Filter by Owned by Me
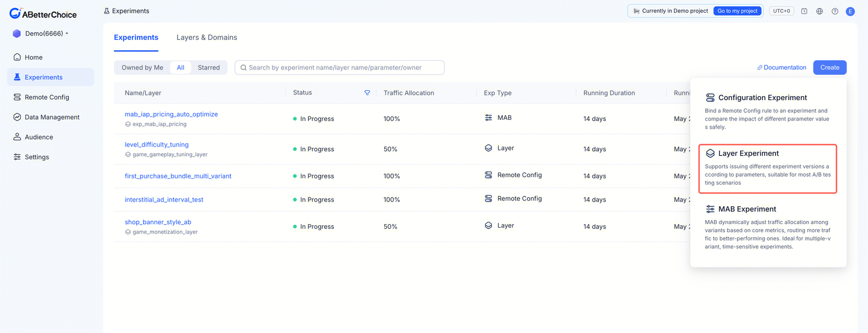Screen dimensions: 868x333 click(x=142, y=68)
